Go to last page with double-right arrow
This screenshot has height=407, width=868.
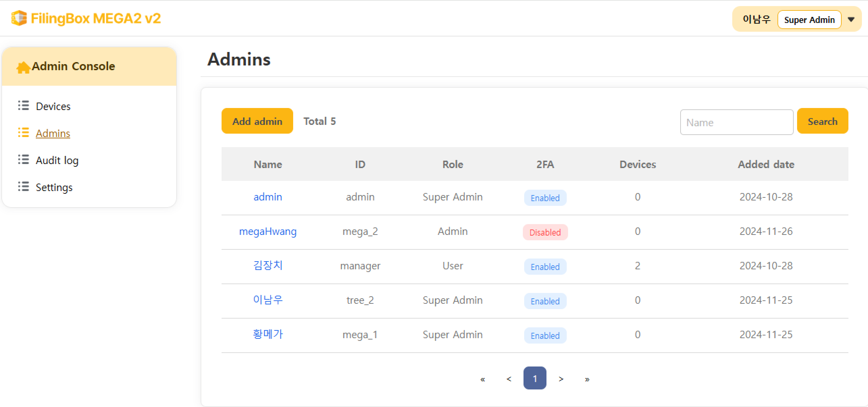587,379
